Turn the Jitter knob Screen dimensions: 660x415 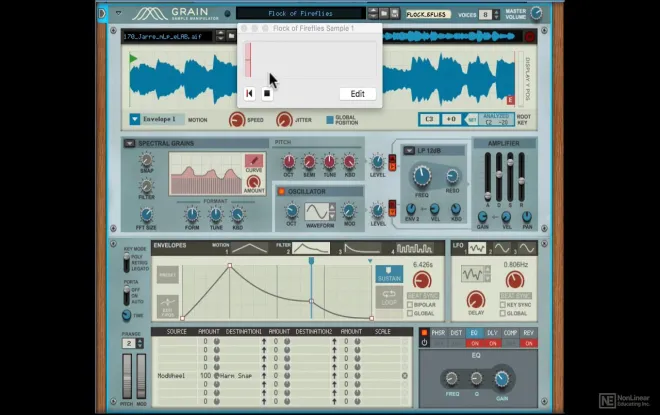pos(284,120)
